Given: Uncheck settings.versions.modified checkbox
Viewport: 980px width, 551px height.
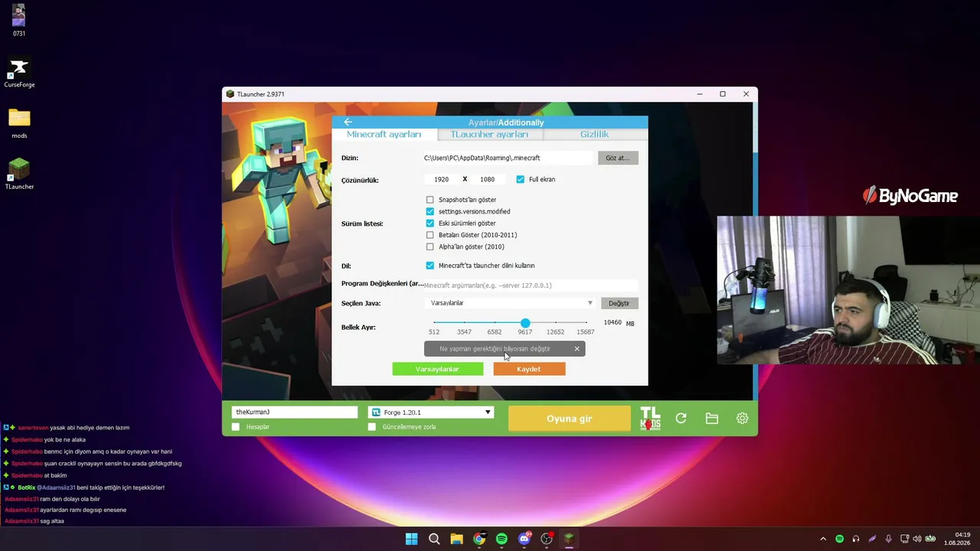Looking at the screenshot, I should coord(430,211).
